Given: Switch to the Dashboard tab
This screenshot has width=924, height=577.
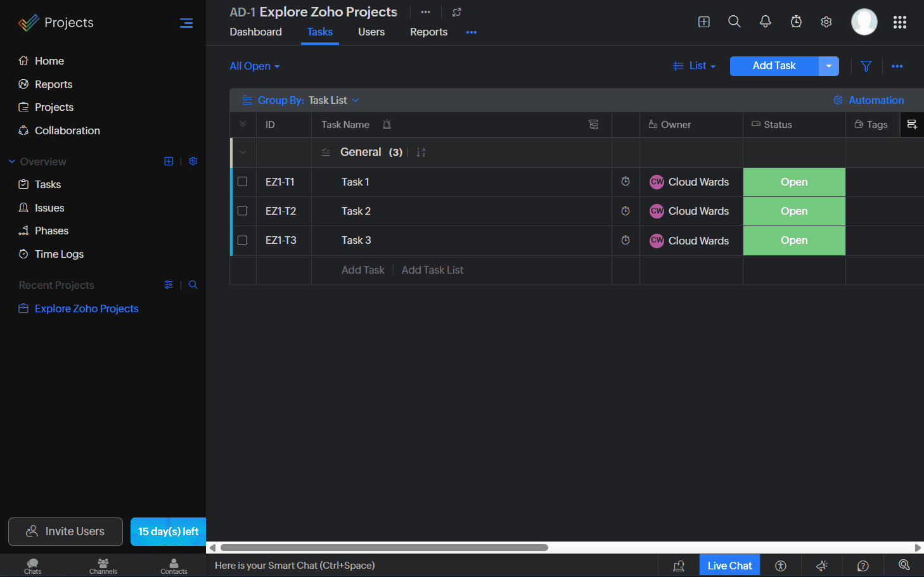Looking at the screenshot, I should pos(255,32).
